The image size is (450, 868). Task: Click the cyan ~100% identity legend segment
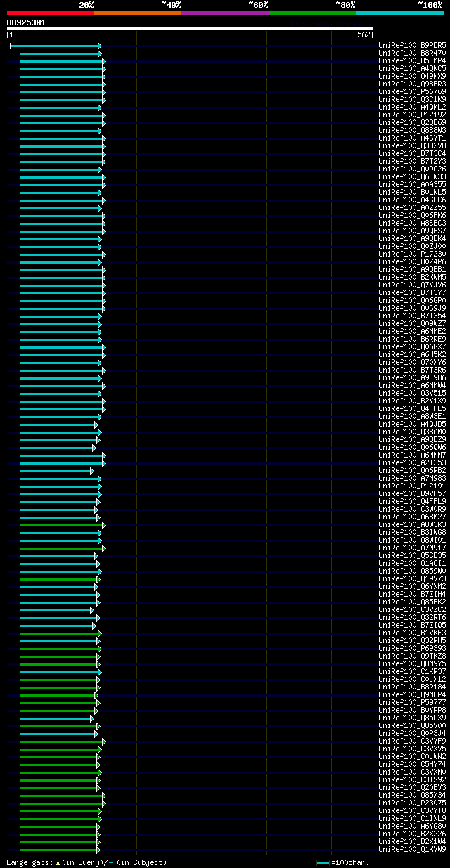coord(399,13)
